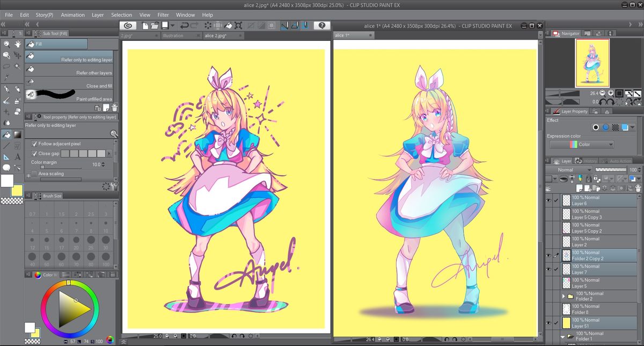
Task: Enable Area scaling checkbox
Action: 34,174
